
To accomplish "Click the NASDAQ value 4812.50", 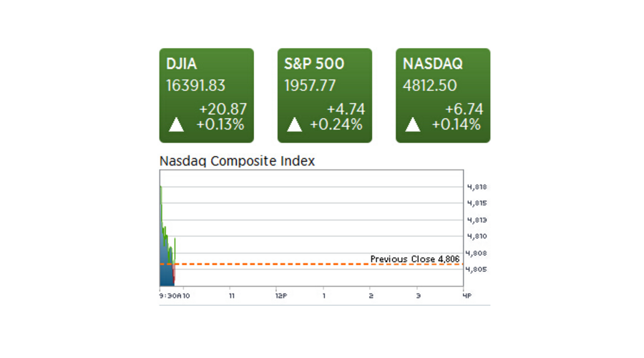I will [429, 86].
